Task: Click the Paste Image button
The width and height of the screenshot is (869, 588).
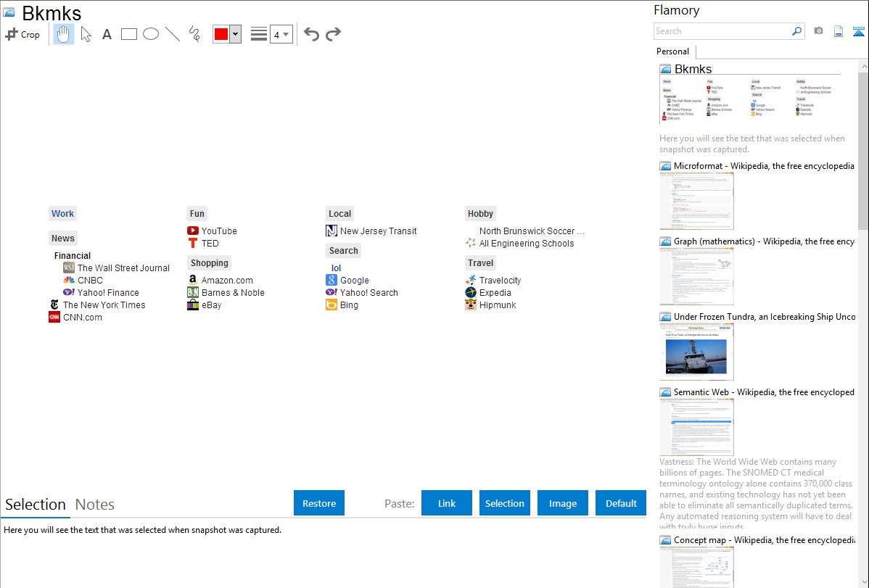Action: point(562,503)
